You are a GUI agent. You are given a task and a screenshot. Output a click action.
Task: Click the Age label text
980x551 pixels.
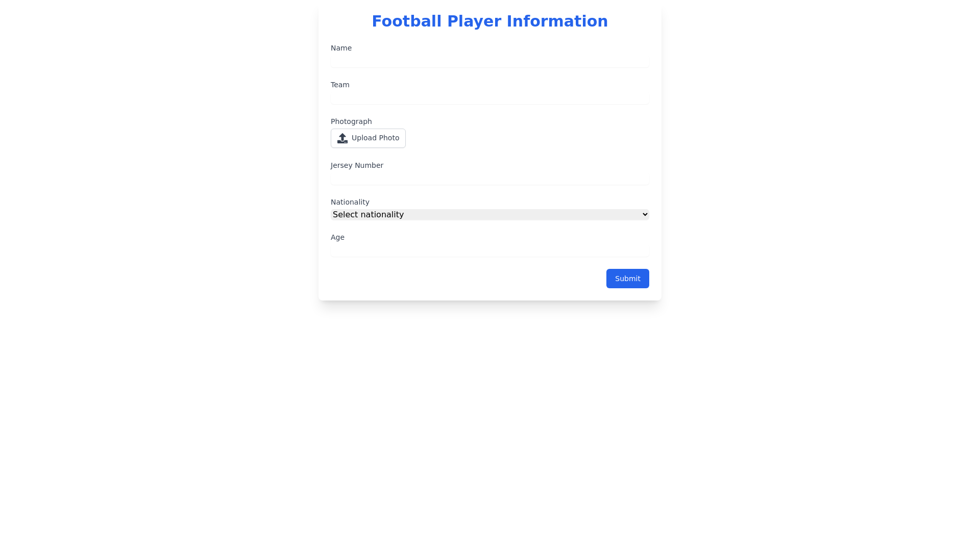click(x=337, y=237)
